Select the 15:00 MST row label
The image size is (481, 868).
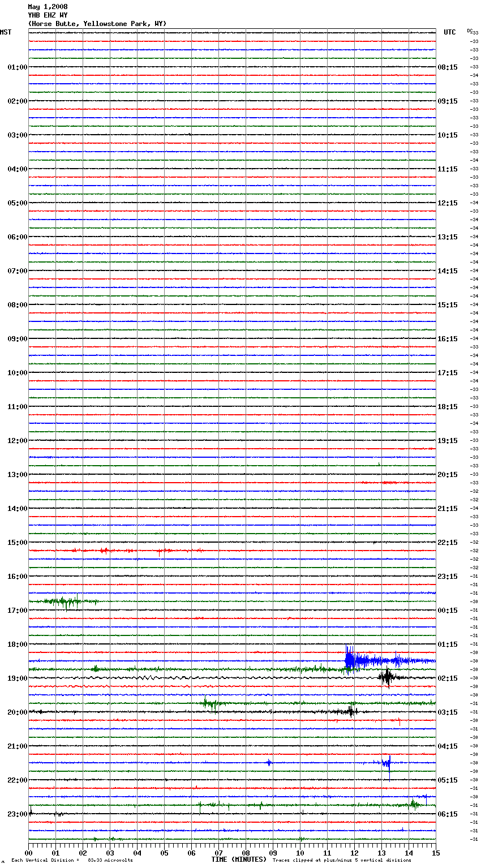coord(18,543)
